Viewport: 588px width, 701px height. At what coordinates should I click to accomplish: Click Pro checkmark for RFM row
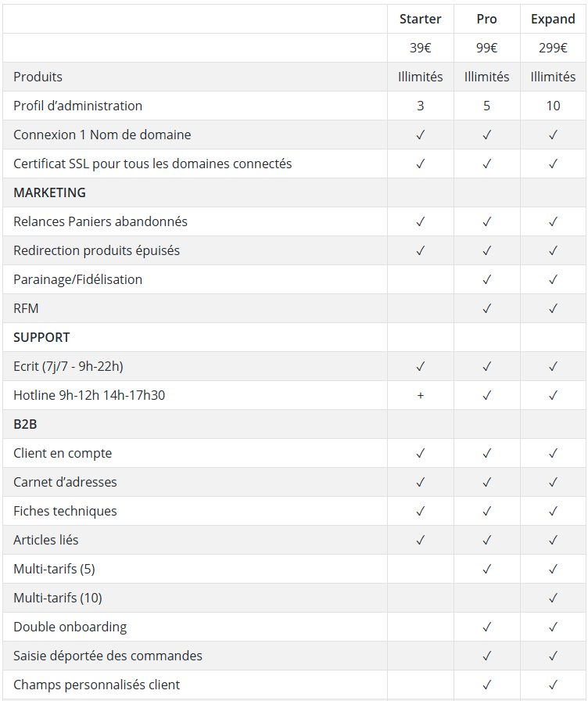pyautogui.click(x=486, y=308)
